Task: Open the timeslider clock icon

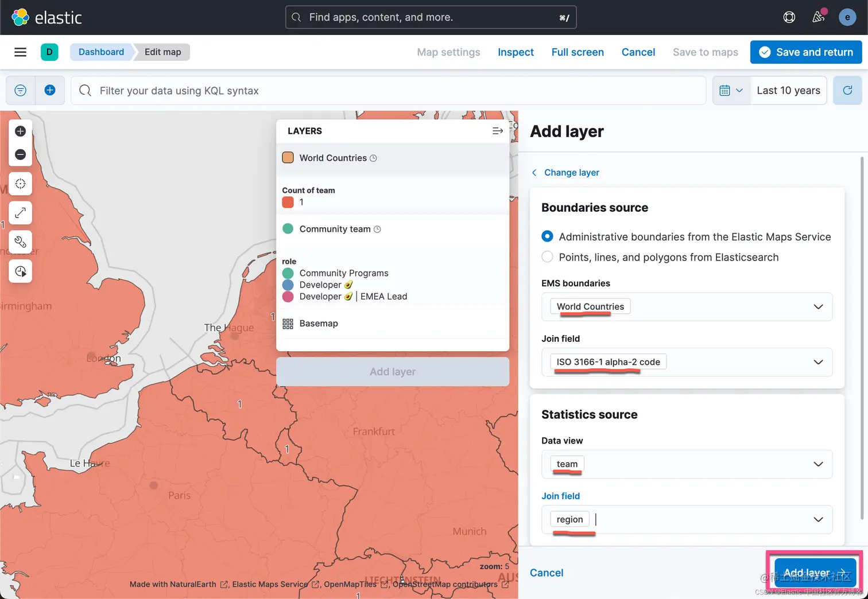Action: click(x=21, y=271)
